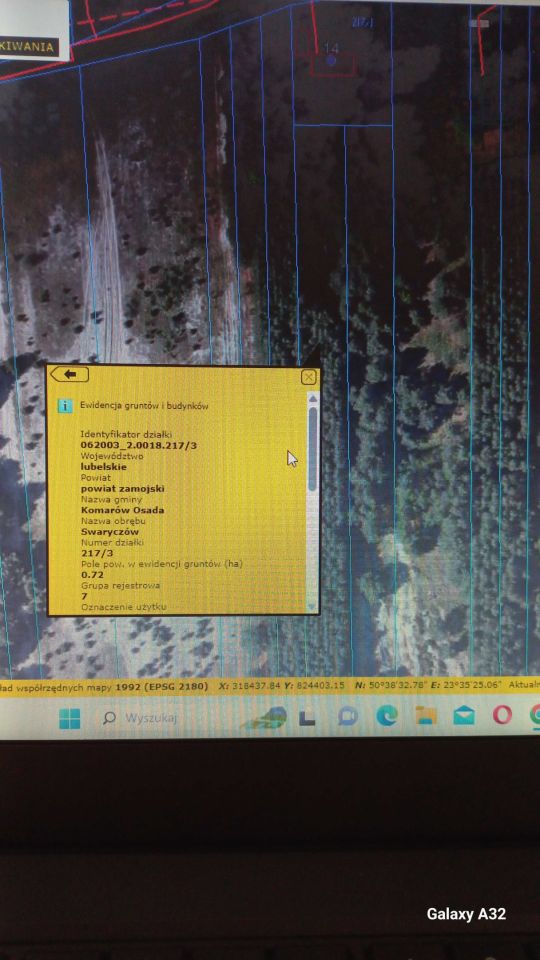
Task: Click the popup's scrollbar thumb
Action: pos(313,448)
